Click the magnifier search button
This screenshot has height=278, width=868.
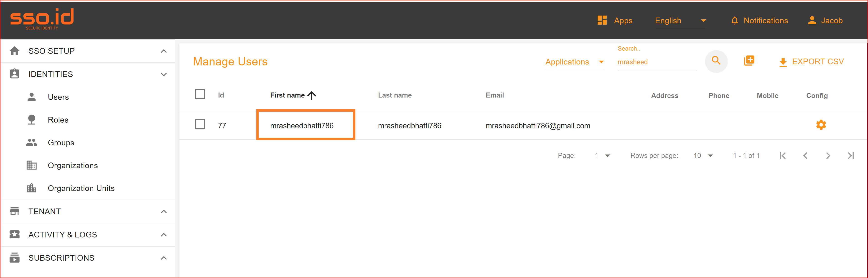coord(716,61)
